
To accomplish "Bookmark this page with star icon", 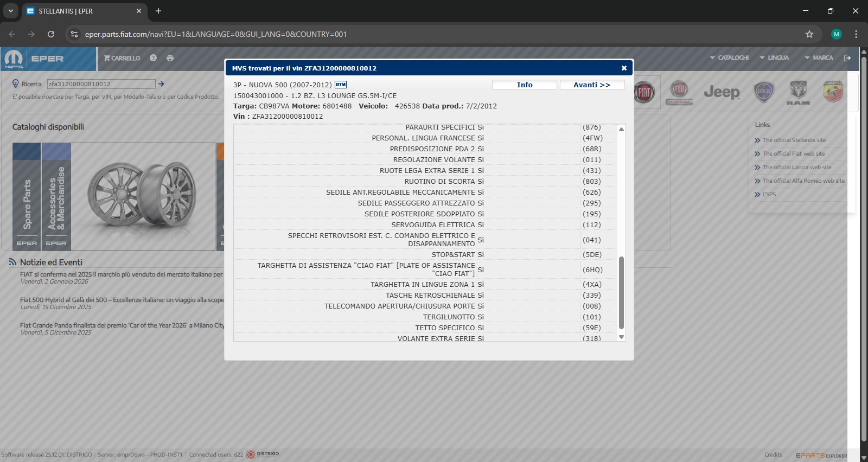I will [x=809, y=34].
